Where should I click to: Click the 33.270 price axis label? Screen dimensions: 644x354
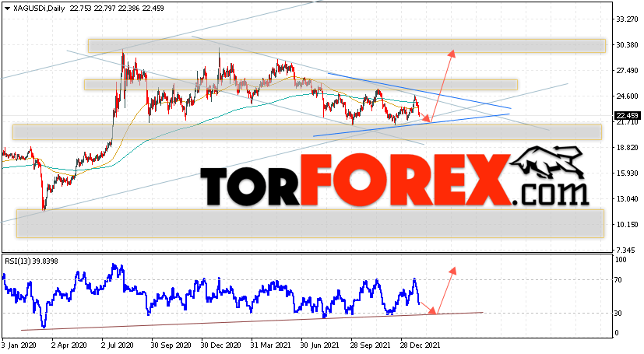pos(627,19)
